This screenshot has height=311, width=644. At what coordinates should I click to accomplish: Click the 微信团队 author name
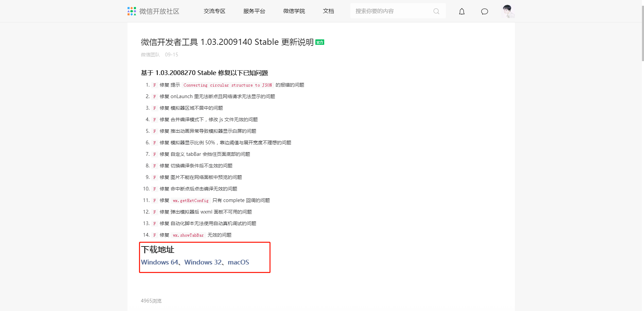coord(150,55)
